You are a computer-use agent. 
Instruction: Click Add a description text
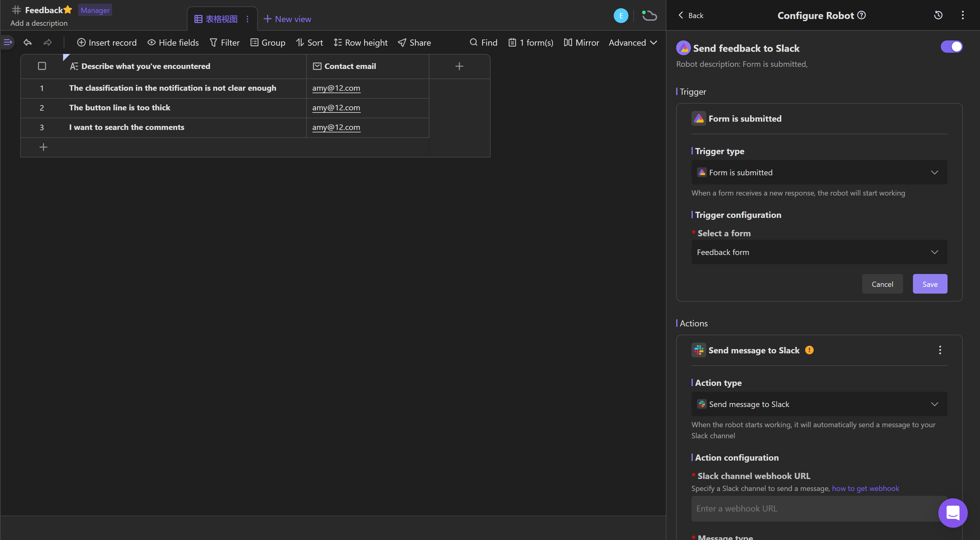point(39,23)
